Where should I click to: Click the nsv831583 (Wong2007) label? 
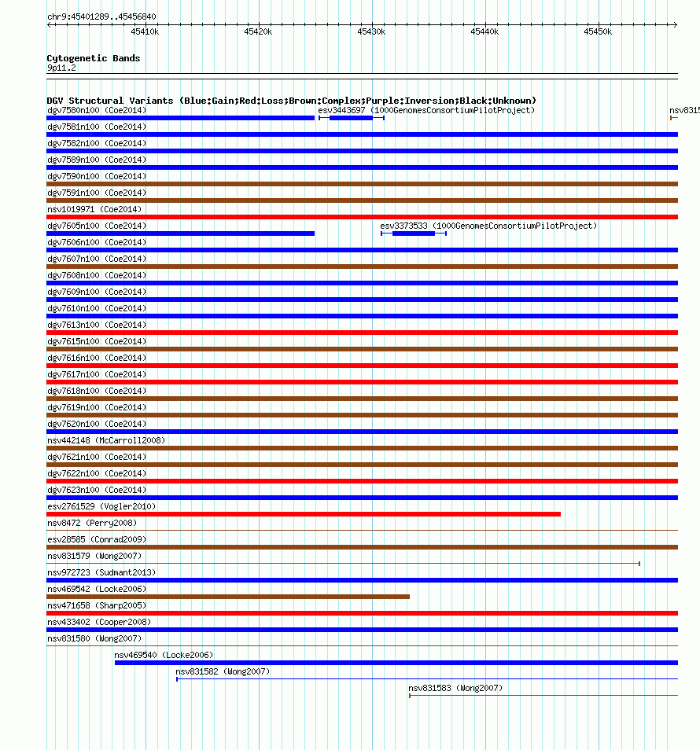click(x=455, y=688)
